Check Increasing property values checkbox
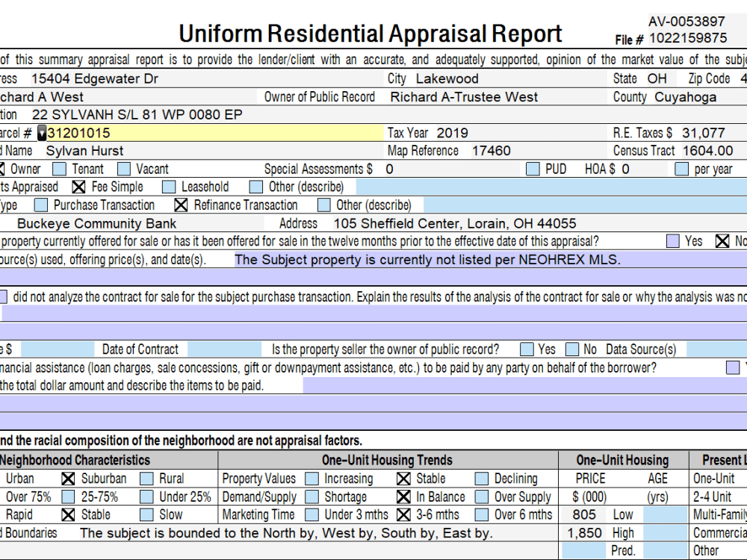Viewport: 747px width, 560px height. click(311, 479)
